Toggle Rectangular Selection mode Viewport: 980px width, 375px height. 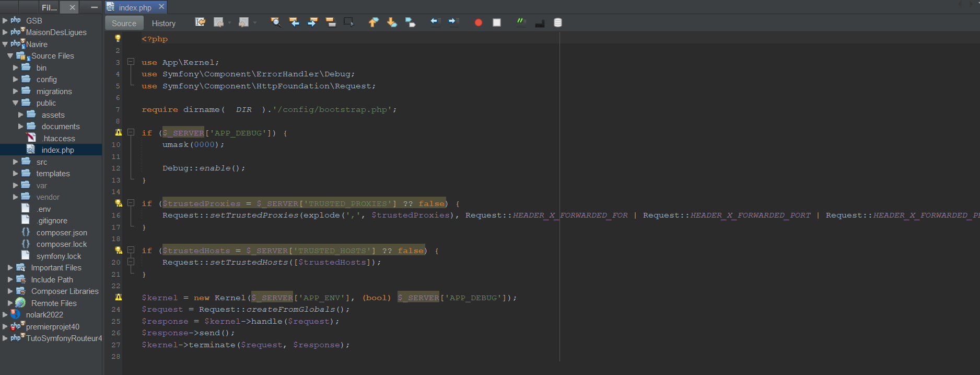click(x=348, y=22)
